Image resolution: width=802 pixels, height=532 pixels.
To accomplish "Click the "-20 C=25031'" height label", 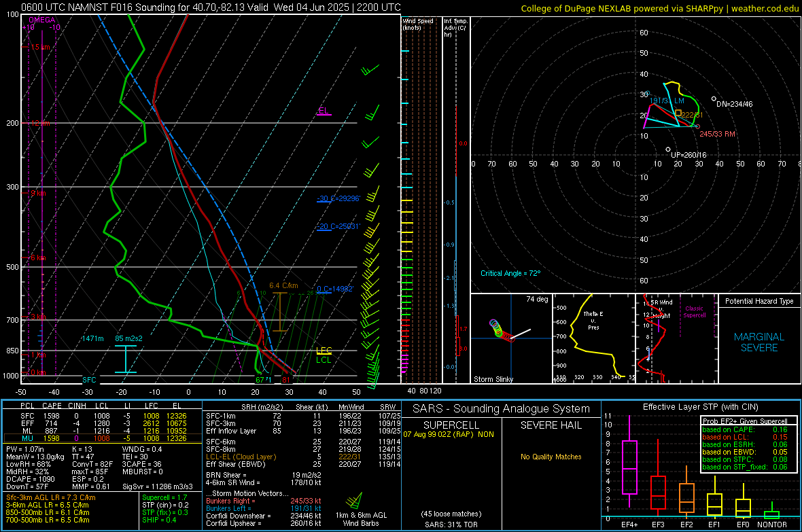I will pyautogui.click(x=338, y=226).
